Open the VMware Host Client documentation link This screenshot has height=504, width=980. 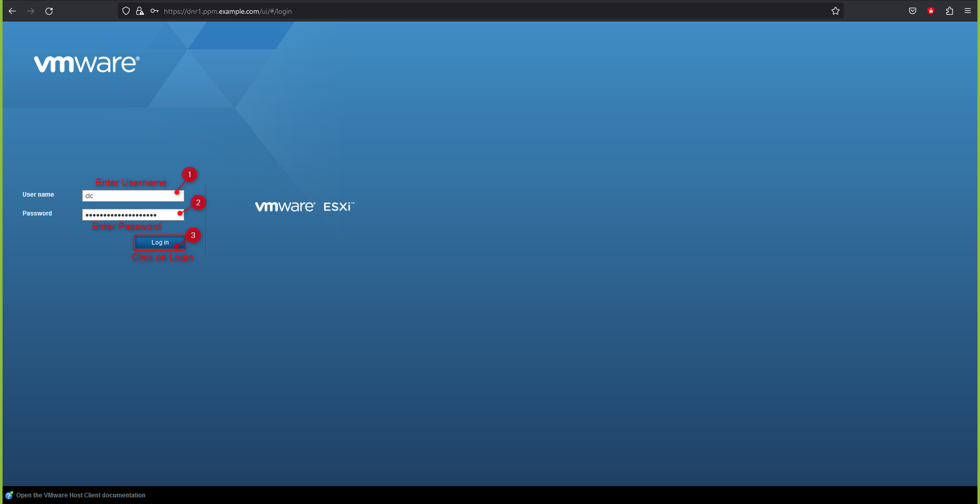[x=81, y=495]
